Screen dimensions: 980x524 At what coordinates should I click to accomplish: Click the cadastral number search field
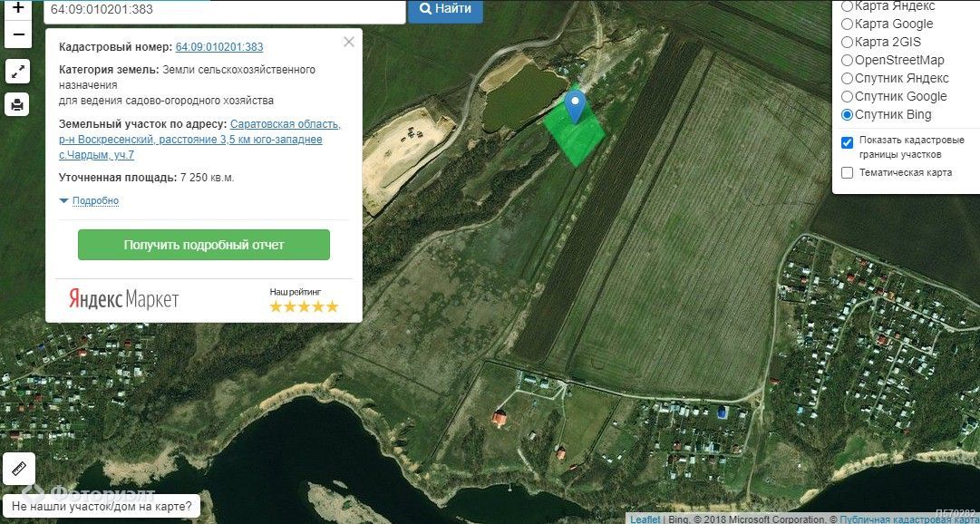coord(223,10)
